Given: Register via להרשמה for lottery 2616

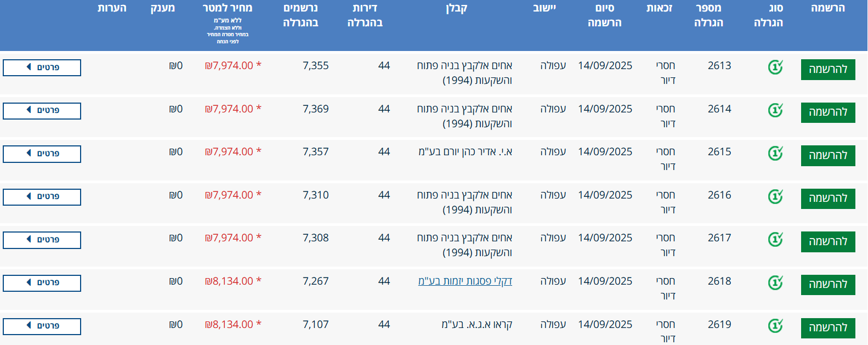Looking at the screenshot, I should [827, 199].
